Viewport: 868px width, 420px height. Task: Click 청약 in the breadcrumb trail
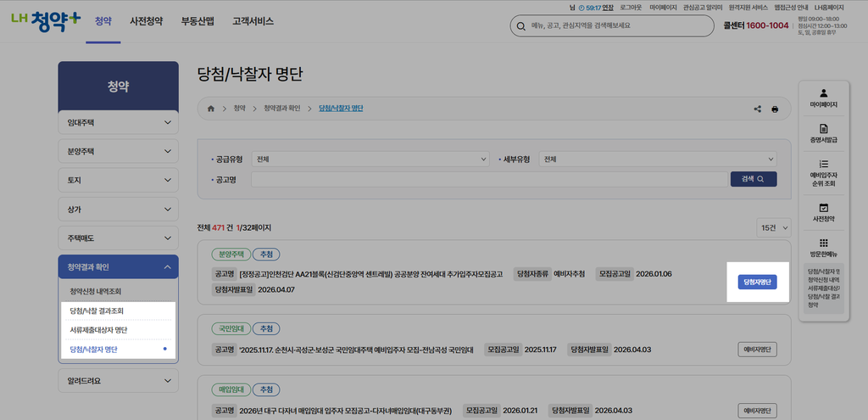tap(239, 109)
